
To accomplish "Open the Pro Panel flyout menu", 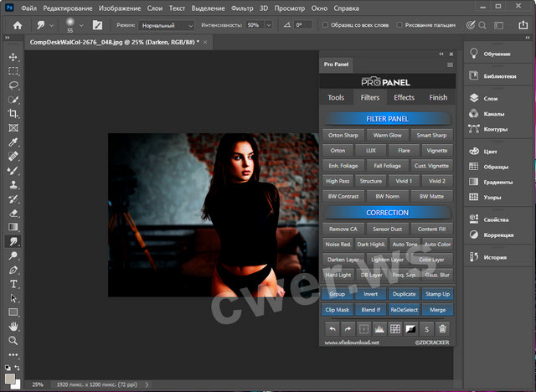I will click(450, 64).
